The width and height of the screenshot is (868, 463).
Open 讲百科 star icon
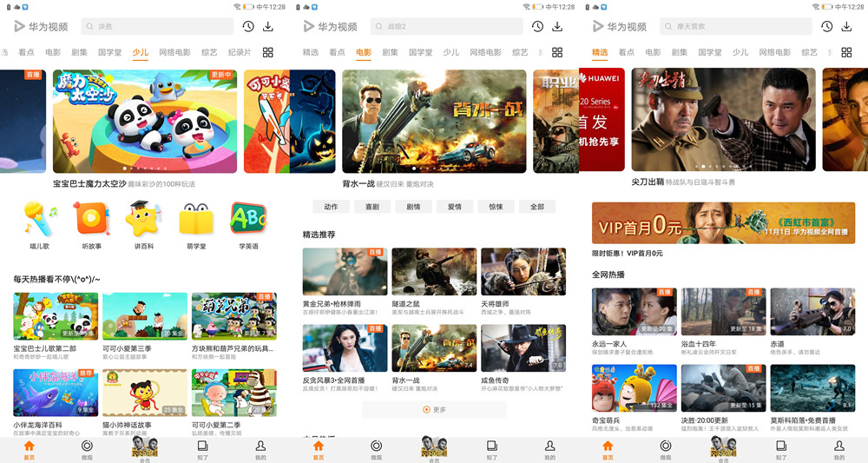(x=144, y=219)
